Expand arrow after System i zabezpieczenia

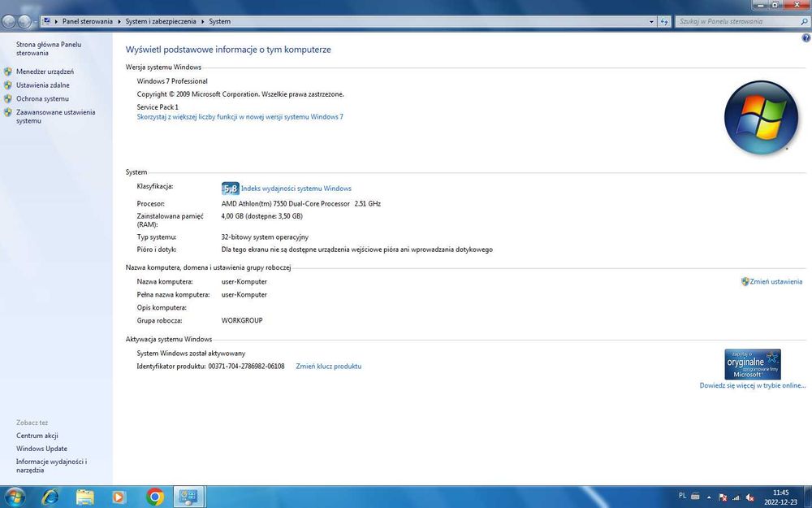(x=202, y=21)
